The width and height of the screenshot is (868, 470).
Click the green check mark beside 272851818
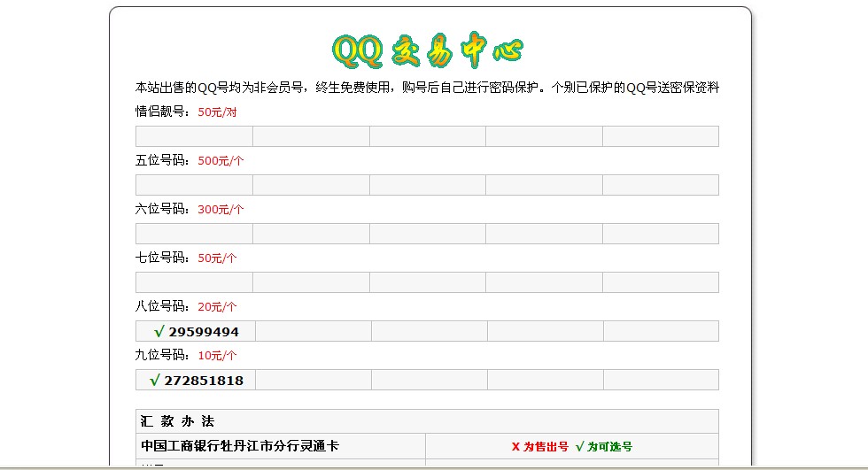point(154,381)
